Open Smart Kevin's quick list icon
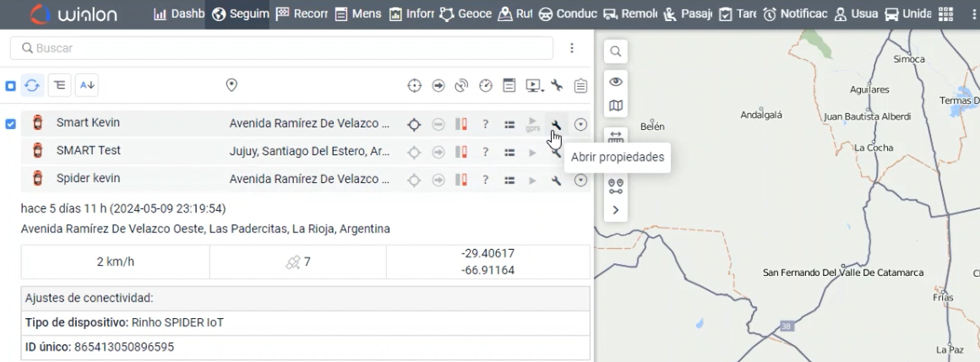 509,125
